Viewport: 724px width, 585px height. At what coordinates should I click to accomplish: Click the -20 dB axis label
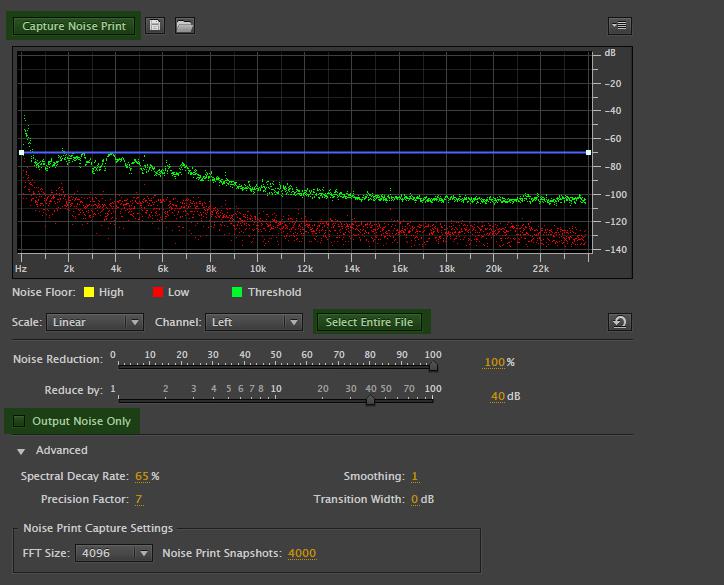pyautogui.click(x=615, y=84)
